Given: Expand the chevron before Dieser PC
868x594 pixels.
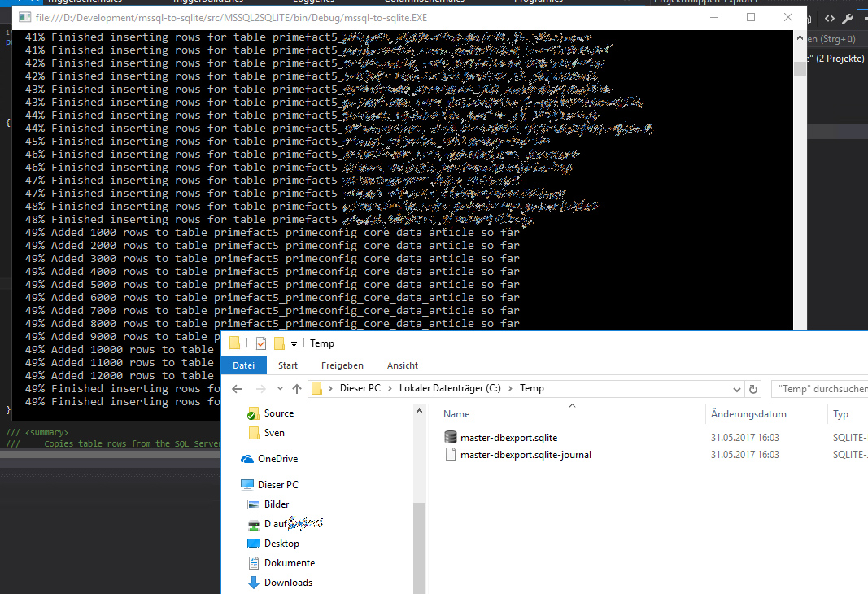Looking at the screenshot, I should (x=330, y=388).
